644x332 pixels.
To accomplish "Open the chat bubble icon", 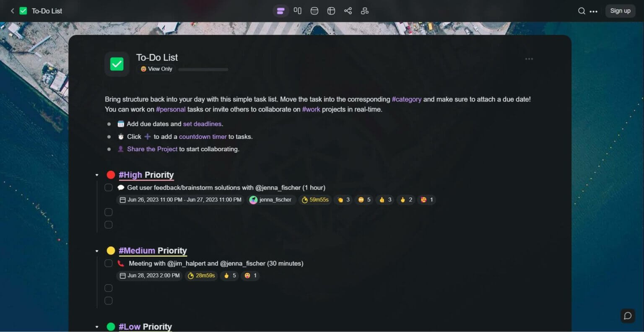I will 628,316.
